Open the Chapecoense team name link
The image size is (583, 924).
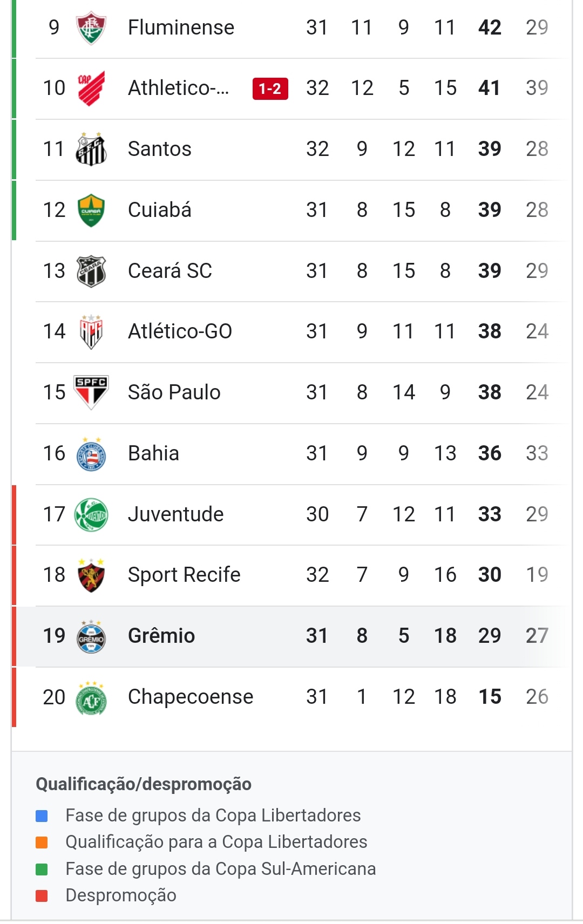191,697
